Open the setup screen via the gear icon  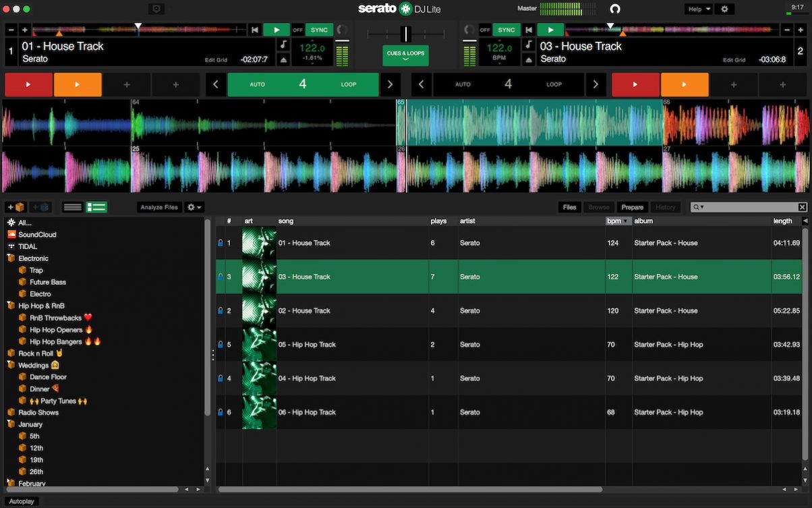click(x=724, y=9)
